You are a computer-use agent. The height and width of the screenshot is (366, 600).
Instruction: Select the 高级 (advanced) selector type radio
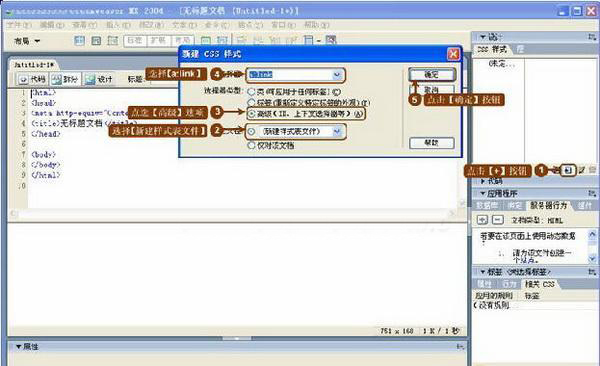251,113
